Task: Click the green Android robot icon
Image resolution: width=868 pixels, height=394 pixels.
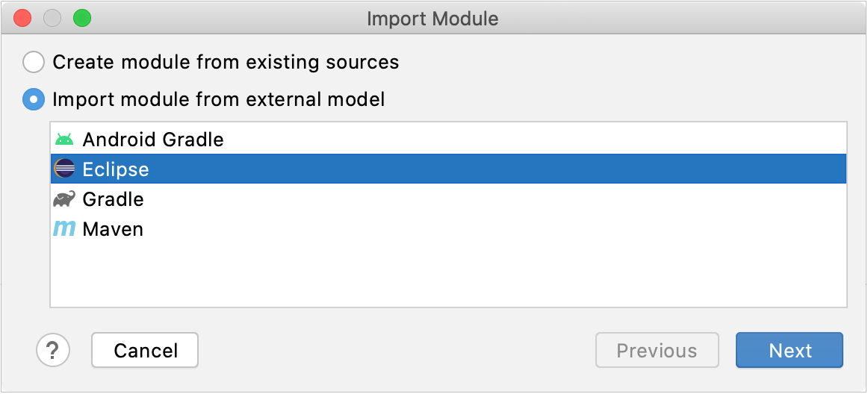Action: pyautogui.click(x=64, y=140)
